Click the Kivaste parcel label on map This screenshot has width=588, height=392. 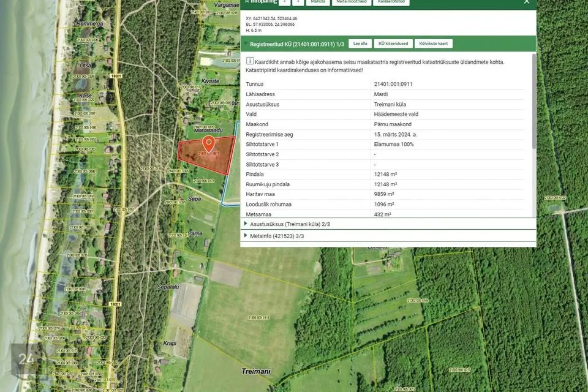pyautogui.click(x=210, y=81)
